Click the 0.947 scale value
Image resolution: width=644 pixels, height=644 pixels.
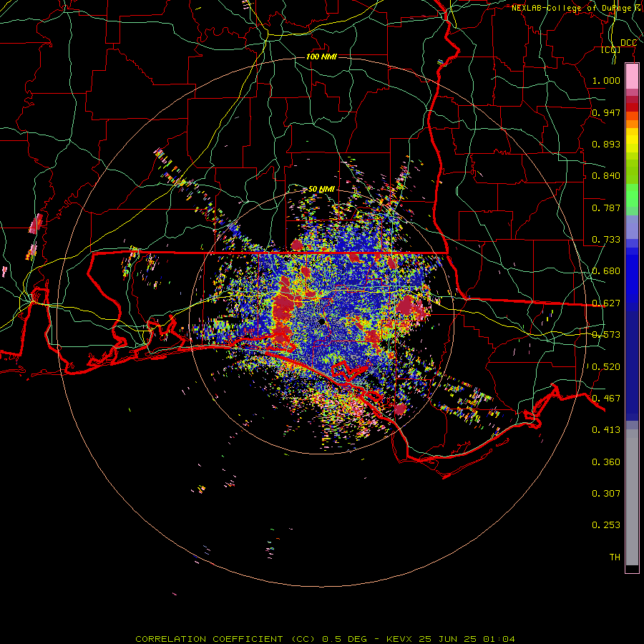click(606, 112)
